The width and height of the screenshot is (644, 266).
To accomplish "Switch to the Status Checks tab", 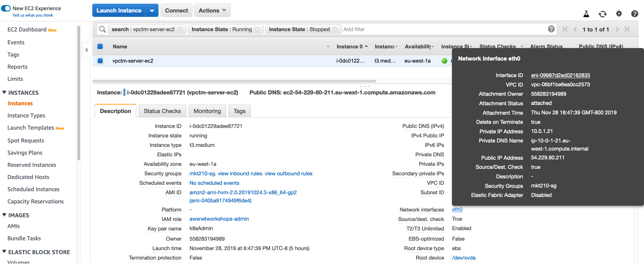I will point(162,111).
